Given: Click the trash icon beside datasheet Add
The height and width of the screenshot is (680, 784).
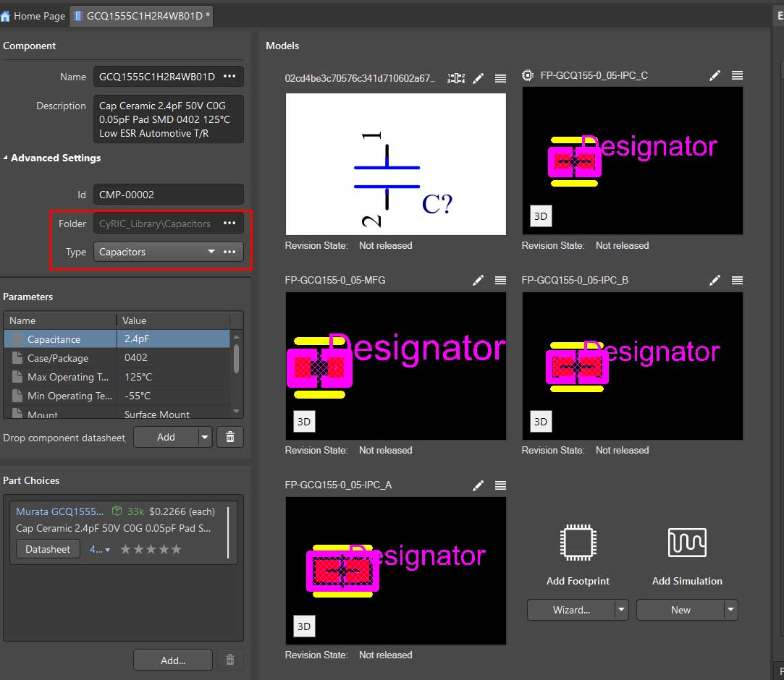Looking at the screenshot, I should coord(230,437).
